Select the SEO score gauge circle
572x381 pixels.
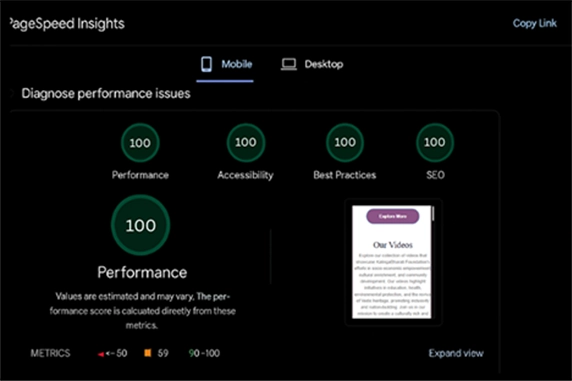tap(435, 143)
